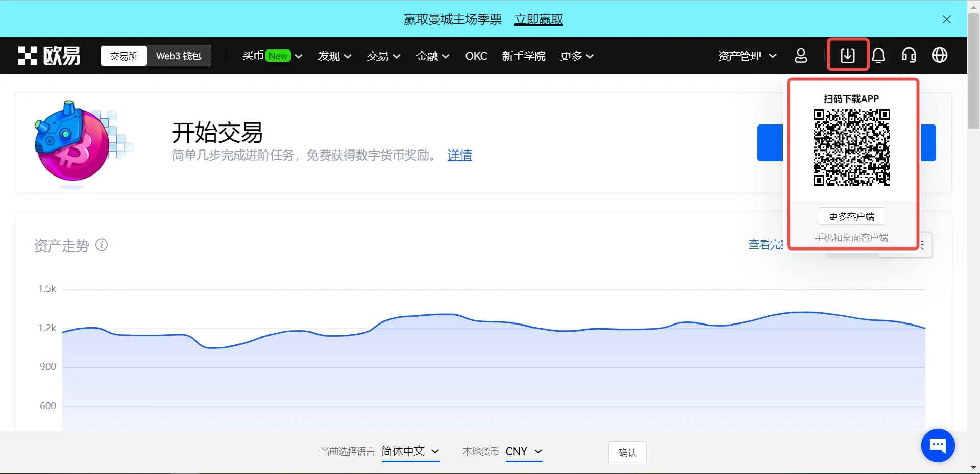
Task: Click the app download icon
Action: click(x=847, y=55)
